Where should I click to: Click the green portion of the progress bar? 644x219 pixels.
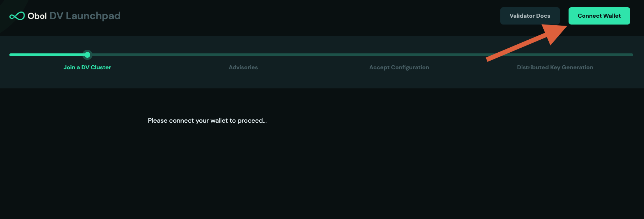(47, 55)
